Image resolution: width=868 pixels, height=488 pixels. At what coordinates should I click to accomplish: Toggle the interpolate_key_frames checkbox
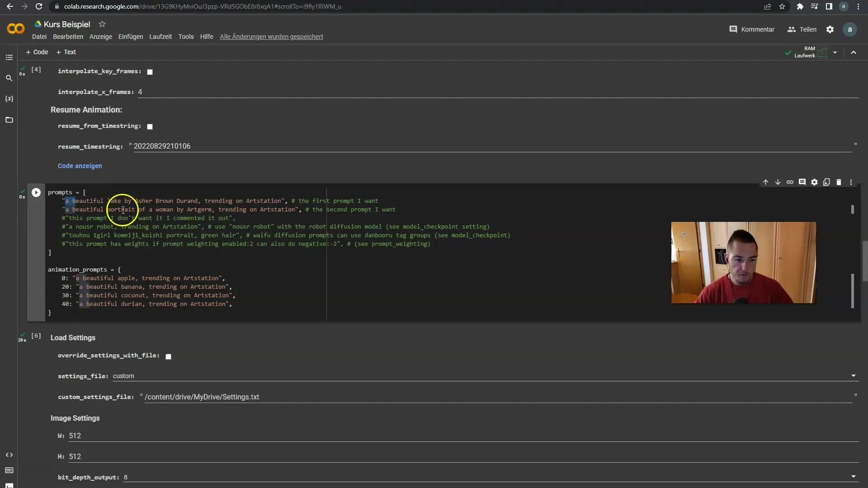150,72
